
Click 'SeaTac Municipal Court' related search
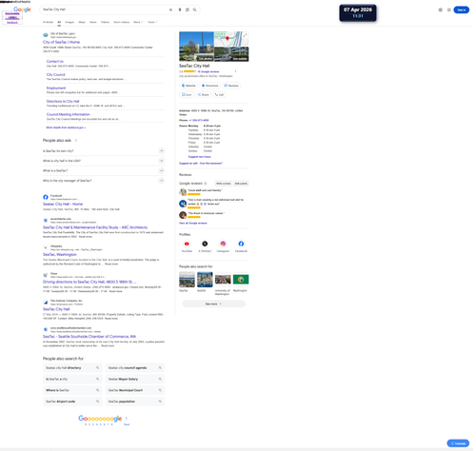pos(135,390)
